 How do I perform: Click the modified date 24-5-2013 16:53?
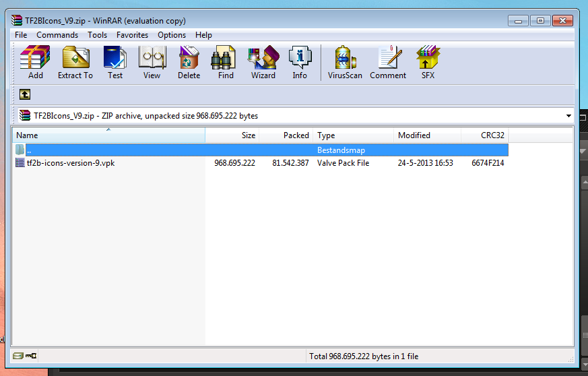425,163
